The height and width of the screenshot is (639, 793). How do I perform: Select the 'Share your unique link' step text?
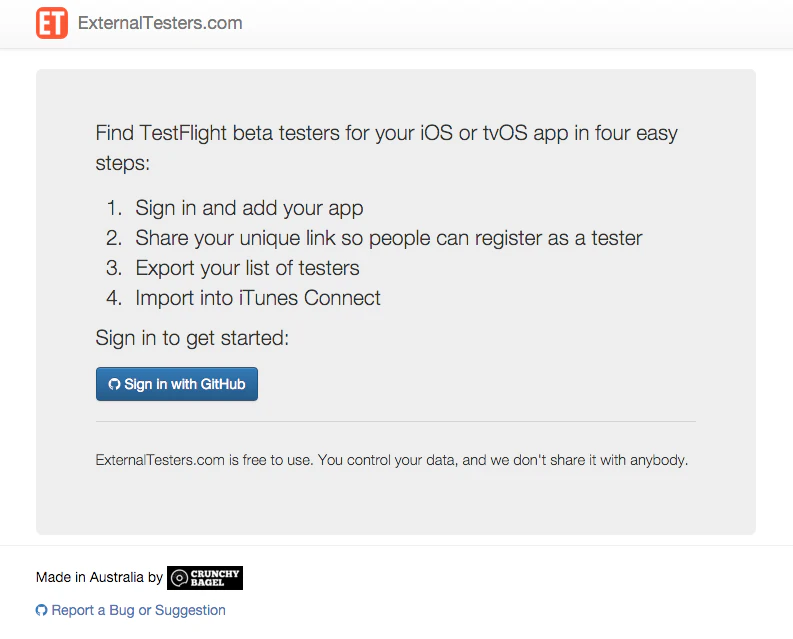click(x=389, y=238)
